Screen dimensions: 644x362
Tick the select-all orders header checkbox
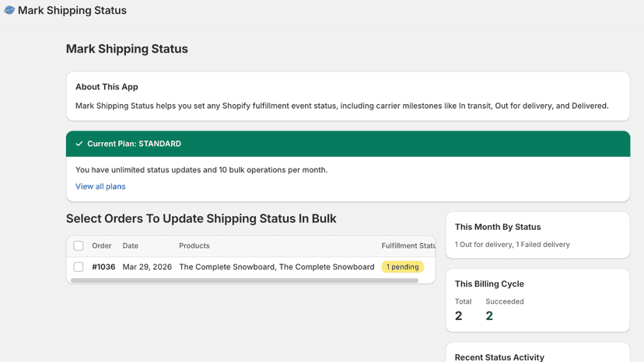tap(79, 245)
